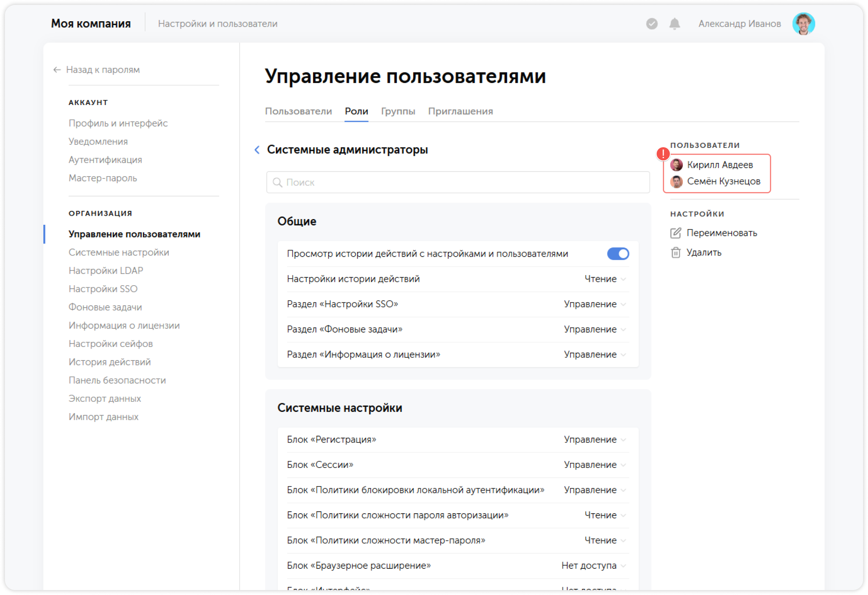
Task: Click the red exclamation badge near users list
Action: [x=663, y=154]
